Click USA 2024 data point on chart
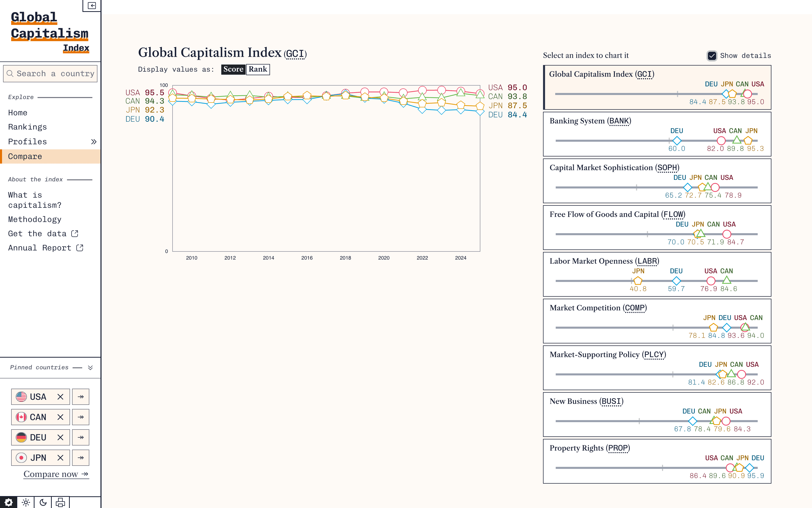 coord(461,91)
